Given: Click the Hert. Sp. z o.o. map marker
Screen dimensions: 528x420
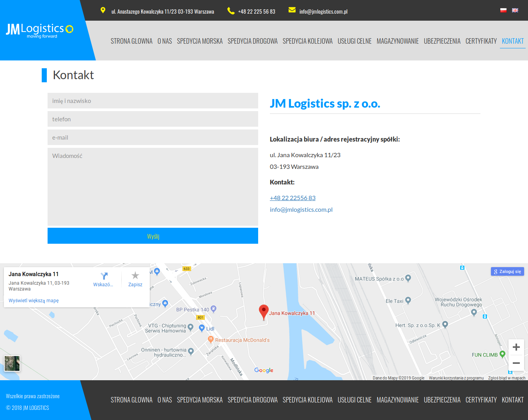Looking at the screenshot, I should [445, 324].
